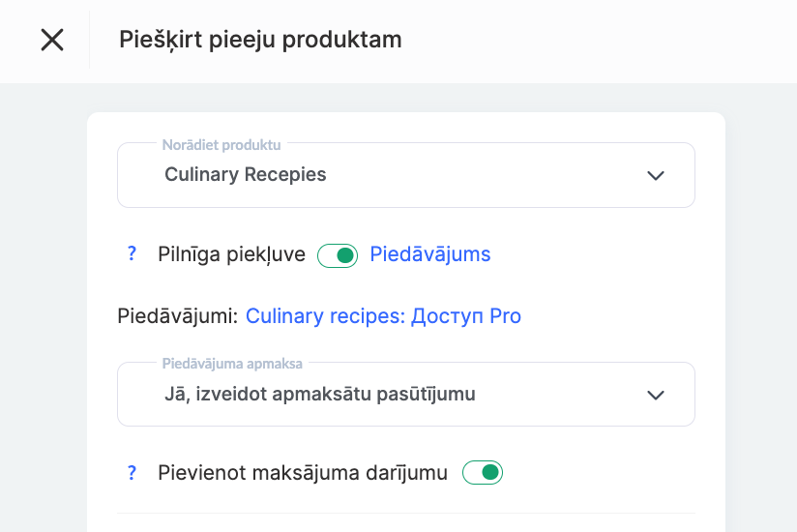The width and height of the screenshot is (797, 532).
Task: Open the Norādiet produktu dropdown
Action: pos(406,175)
